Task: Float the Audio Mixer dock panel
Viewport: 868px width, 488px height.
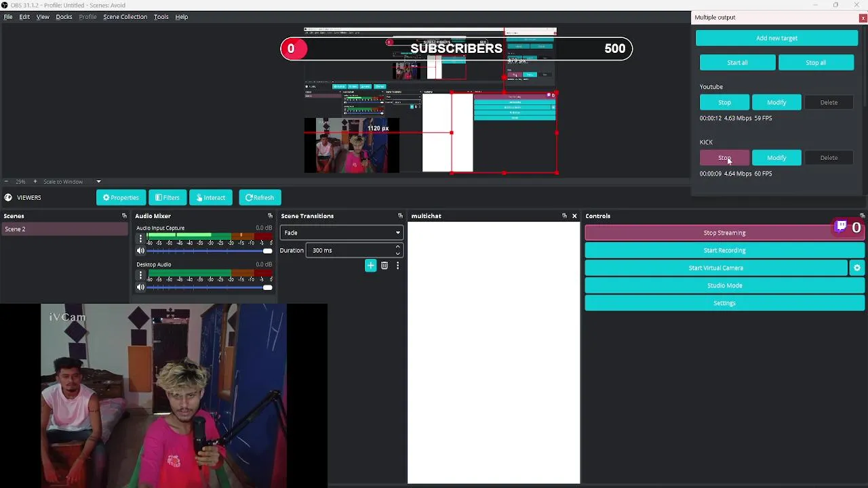Action: [270, 216]
